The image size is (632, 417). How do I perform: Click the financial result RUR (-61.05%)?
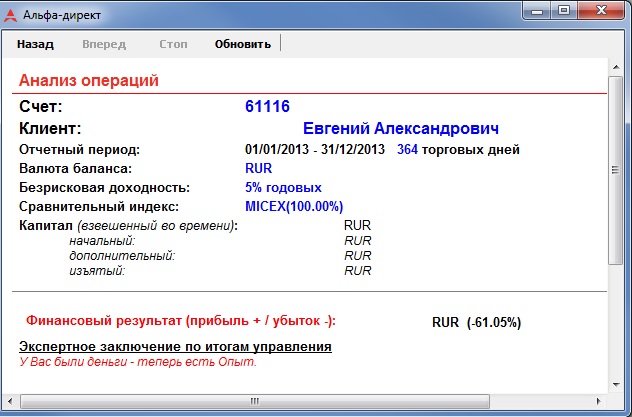coord(476,322)
